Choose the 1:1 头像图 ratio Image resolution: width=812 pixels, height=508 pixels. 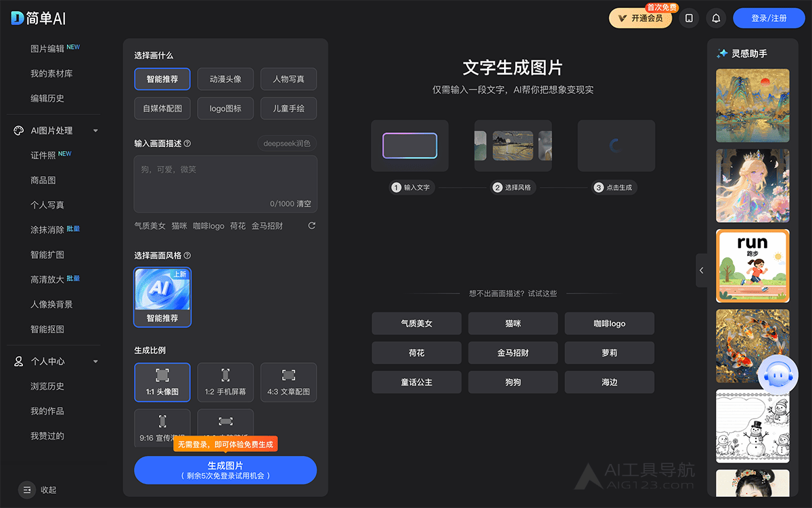162,383
